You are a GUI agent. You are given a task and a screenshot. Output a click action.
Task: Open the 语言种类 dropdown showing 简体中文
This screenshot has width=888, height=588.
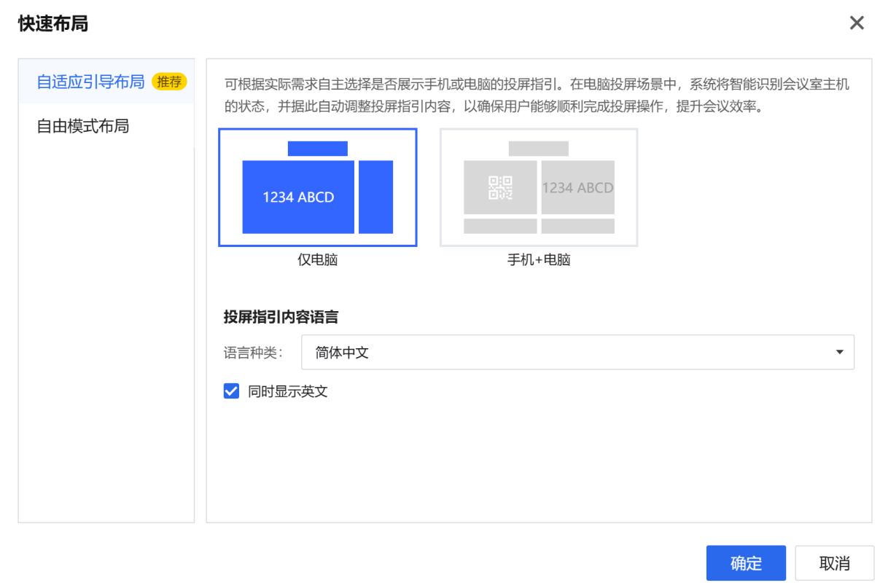(x=569, y=353)
